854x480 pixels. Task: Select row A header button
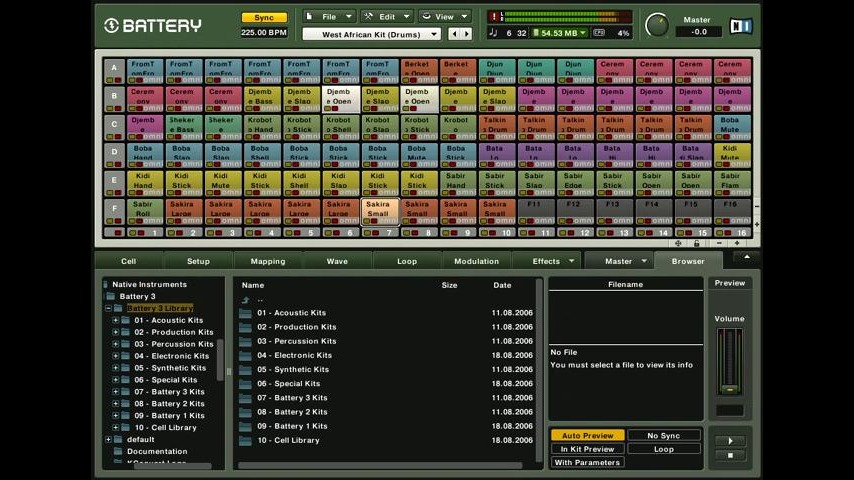(114, 68)
